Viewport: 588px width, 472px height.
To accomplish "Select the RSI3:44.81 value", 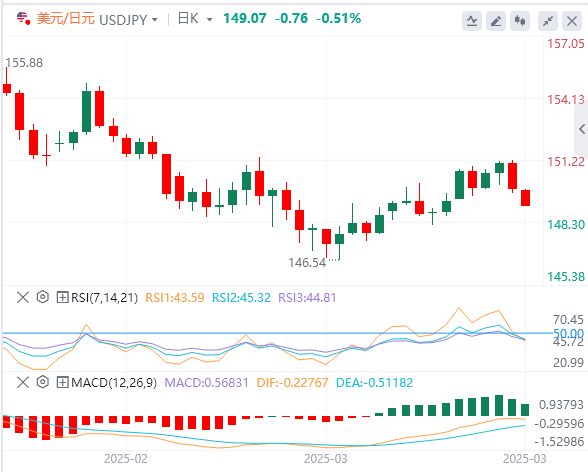I will point(307,298).
